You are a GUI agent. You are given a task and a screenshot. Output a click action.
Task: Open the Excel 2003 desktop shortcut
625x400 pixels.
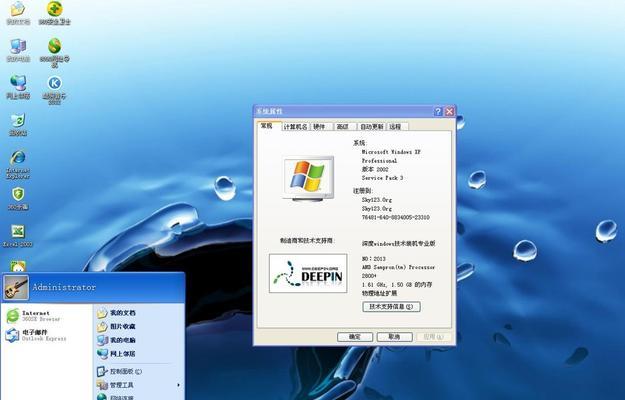(18, 235)
